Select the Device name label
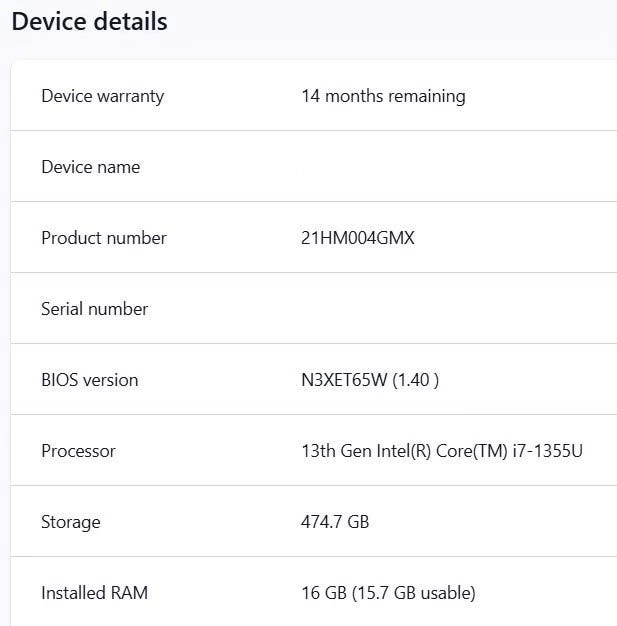The height and width of the screenshot is (626, 617). [x=91, y=167]
